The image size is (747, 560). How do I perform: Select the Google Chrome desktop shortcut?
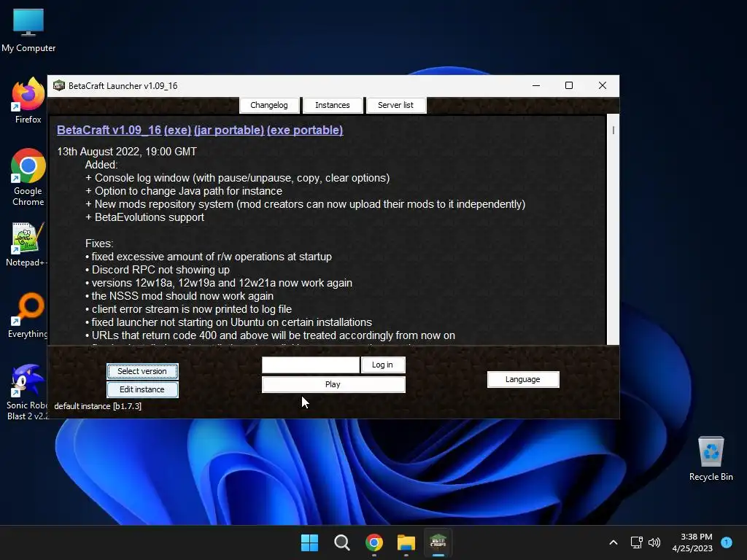(28, 177)
